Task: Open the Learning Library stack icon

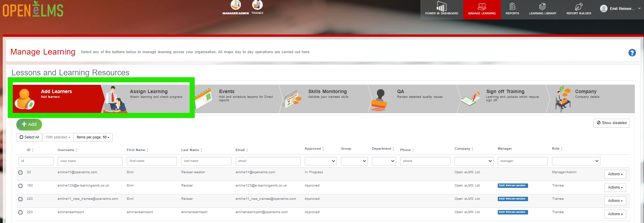Action: [x=542, y=6]
